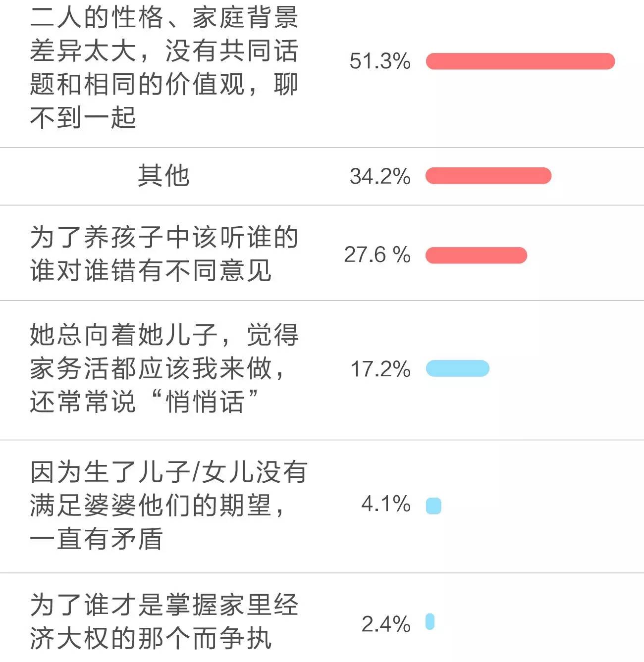644x662 pixels.
Task: Click the 34.2% red bar for 其他
Action: click(488, 176)
